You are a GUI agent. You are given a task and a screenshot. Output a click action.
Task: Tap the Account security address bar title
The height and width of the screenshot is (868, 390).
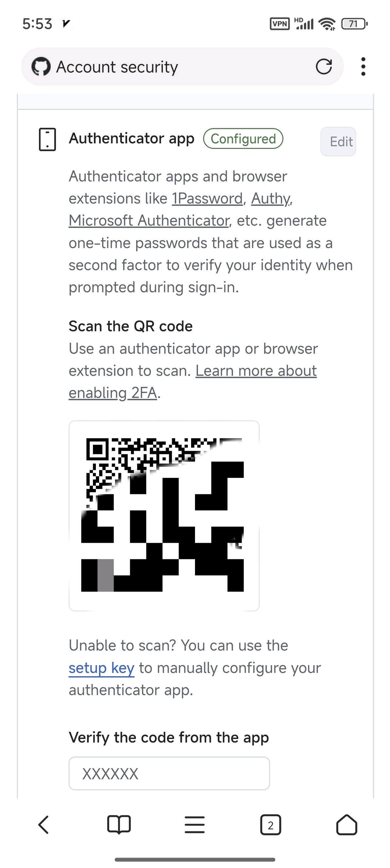tap(117, 67)
